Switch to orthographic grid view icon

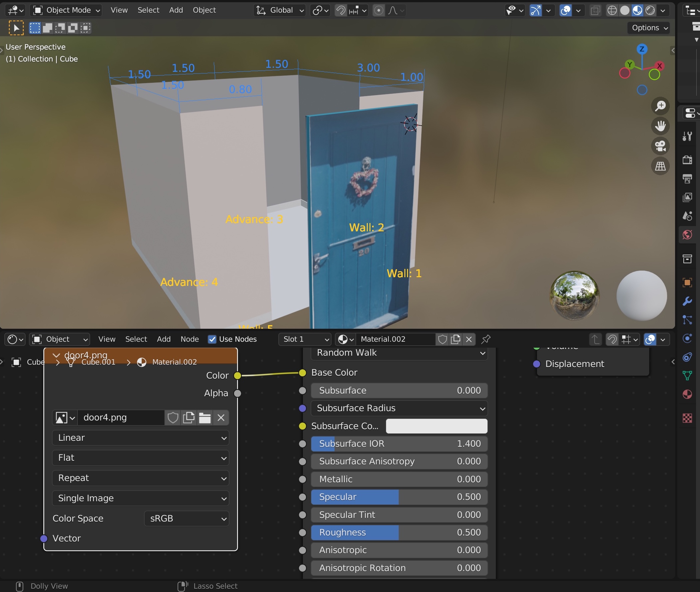click(x=660, y=166)
